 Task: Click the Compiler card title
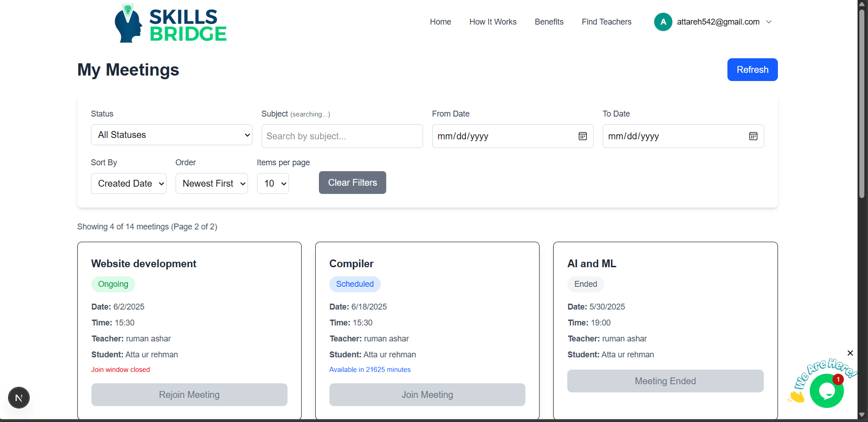tap(351, 264)
